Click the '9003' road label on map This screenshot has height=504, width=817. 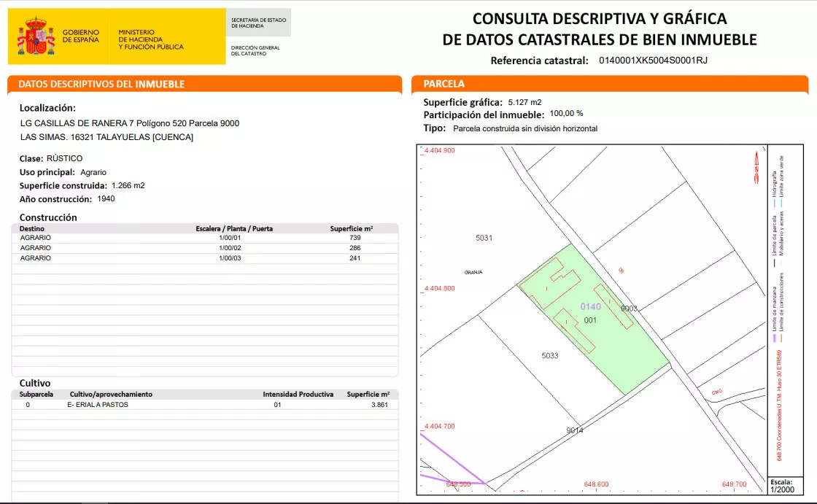[x=629, y=309]
